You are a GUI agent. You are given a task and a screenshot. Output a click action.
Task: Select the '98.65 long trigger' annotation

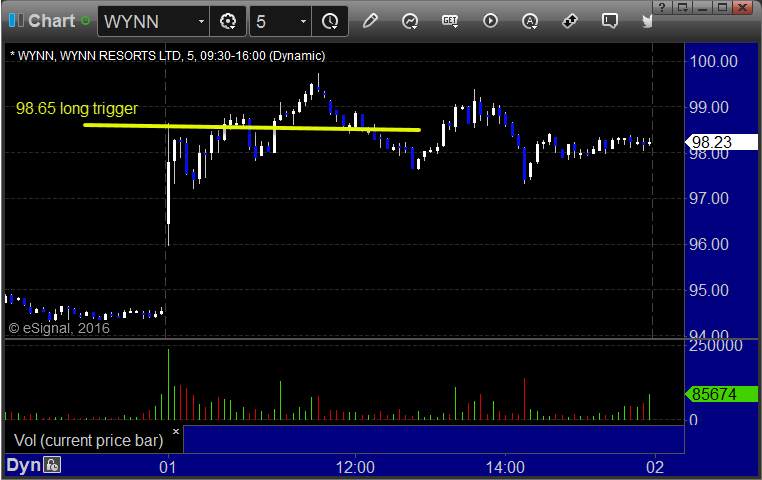(x=77, y=108)
